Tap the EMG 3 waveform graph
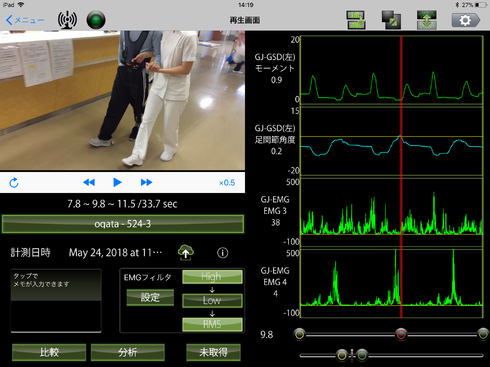490x367 pixels. (x=392, y=212)
